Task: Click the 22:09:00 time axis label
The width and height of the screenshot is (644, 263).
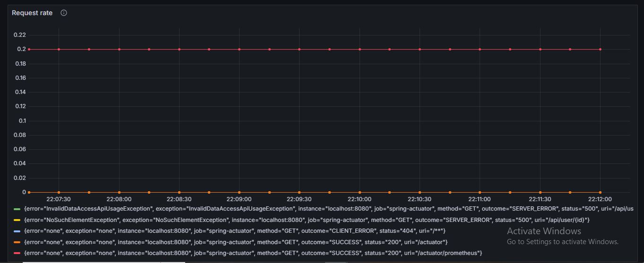Action: pyautogui.click(x=239, y=200)
